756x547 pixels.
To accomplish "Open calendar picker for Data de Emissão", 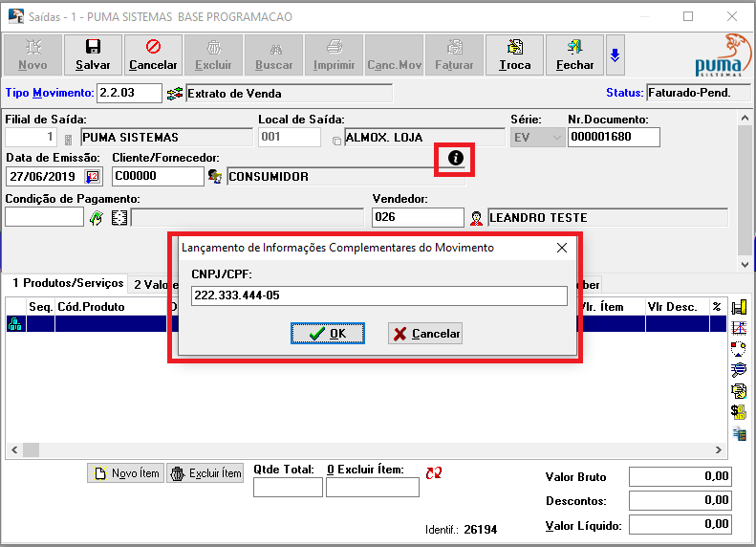I will (93, 176).
